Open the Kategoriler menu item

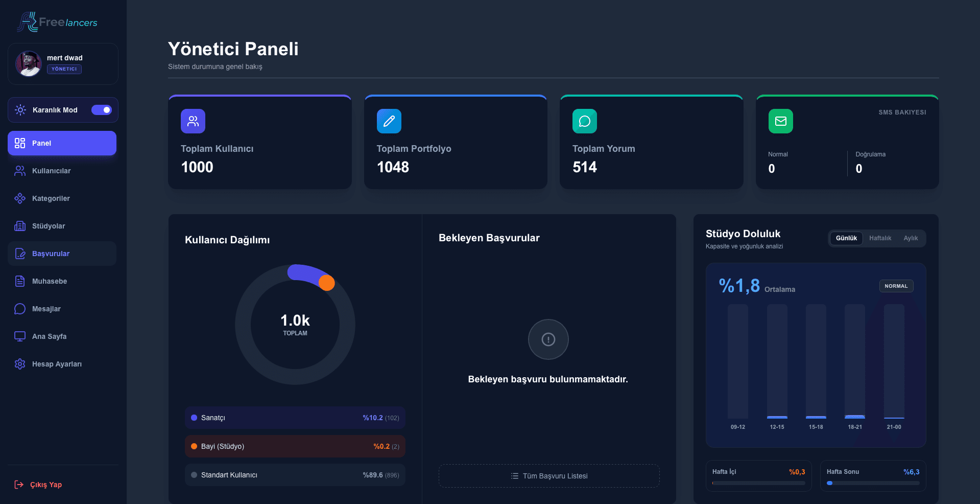[x=62, y=198]
